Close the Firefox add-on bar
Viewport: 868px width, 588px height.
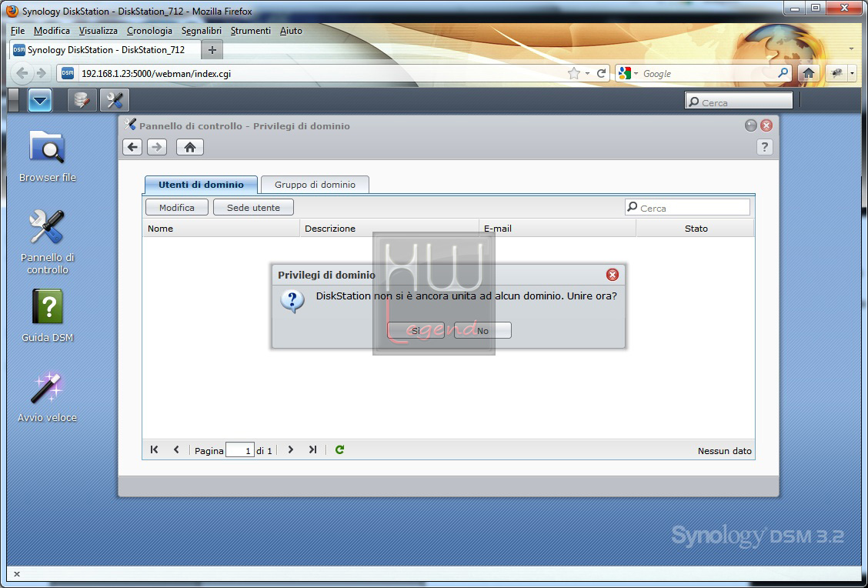17,574
